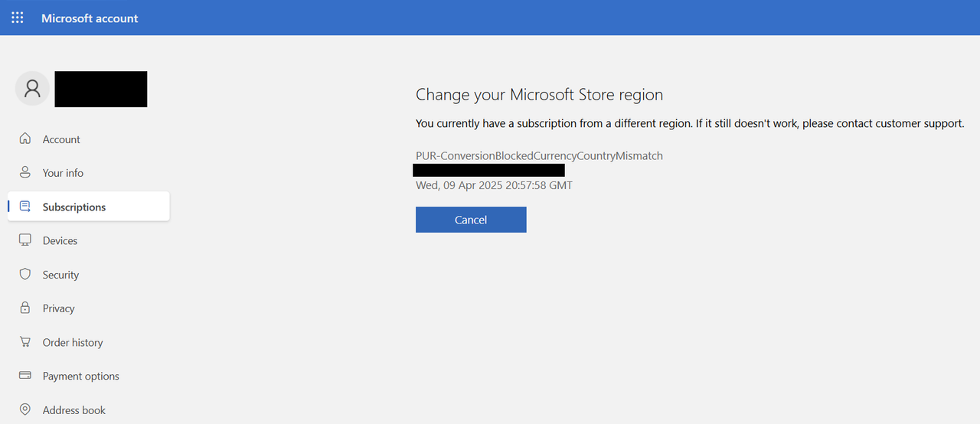Click the home icon beside Account
The image size is (980, 424).
(x=25, y=139)
